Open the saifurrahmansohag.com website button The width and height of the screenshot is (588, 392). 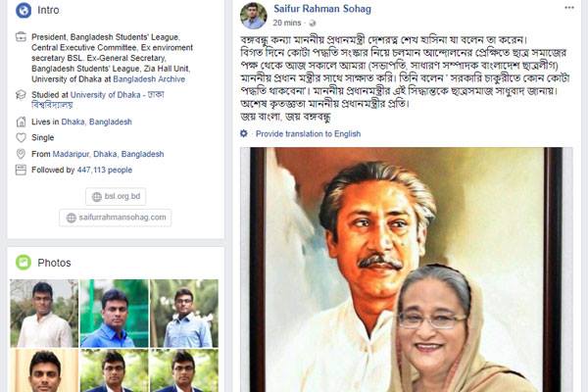pos(116,218)
